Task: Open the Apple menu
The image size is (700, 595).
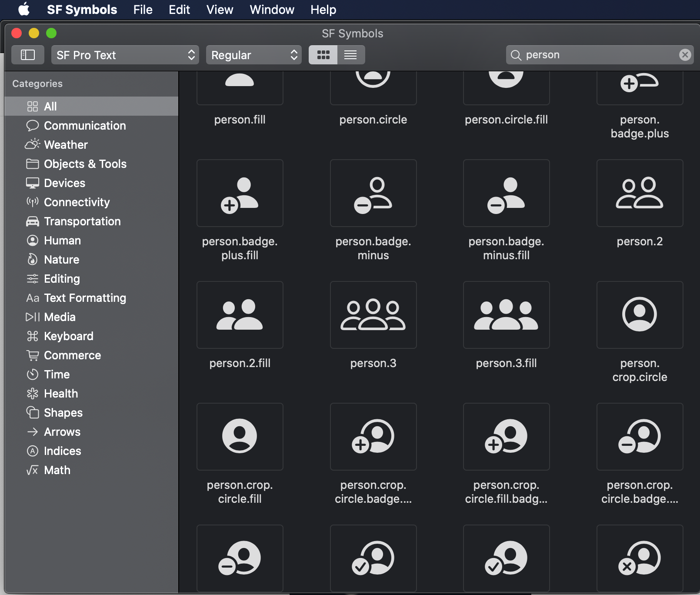Action: pyautogui.click(x=24, y=9)
